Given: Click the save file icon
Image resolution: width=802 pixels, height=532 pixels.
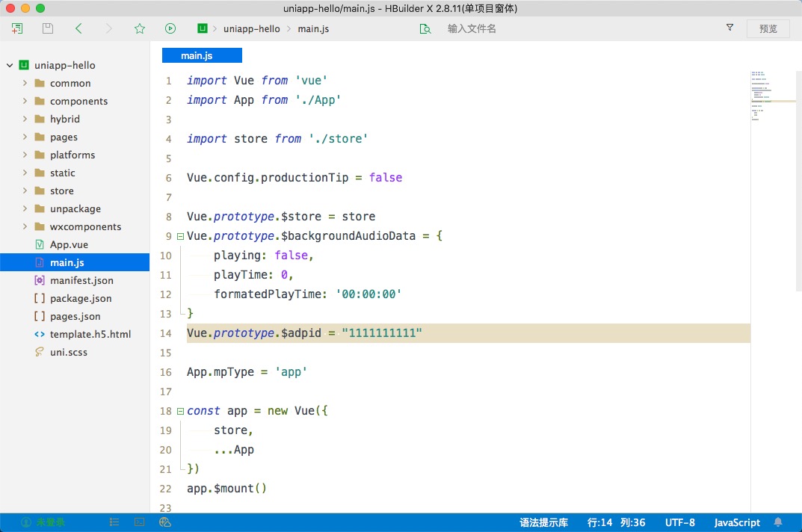Looking at the screenshot, I should pyautogui.click(x=48, y=28).
